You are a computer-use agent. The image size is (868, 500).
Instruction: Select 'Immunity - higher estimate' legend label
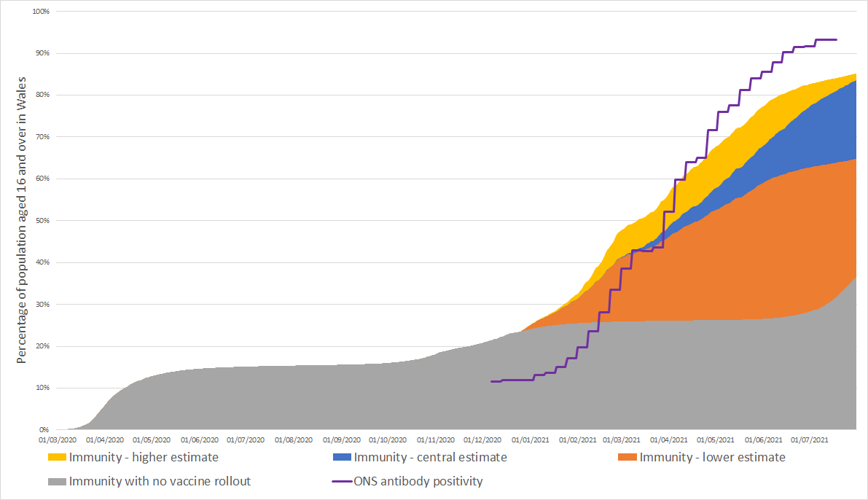(x=144, y=458)
